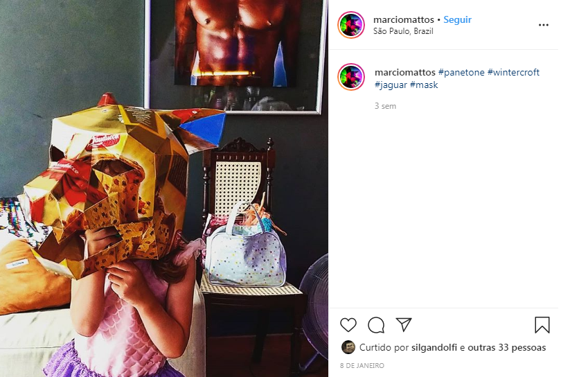Open the #panetone hashtag

[x=461, y=72]
